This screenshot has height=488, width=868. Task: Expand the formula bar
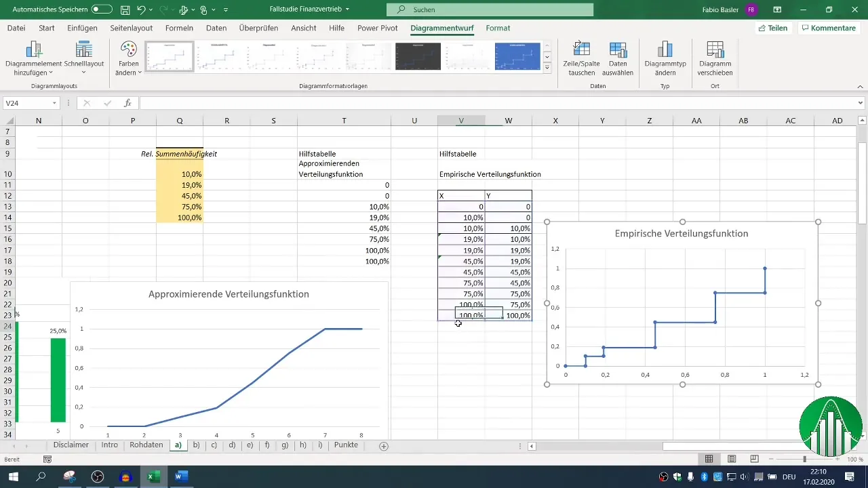861,103
